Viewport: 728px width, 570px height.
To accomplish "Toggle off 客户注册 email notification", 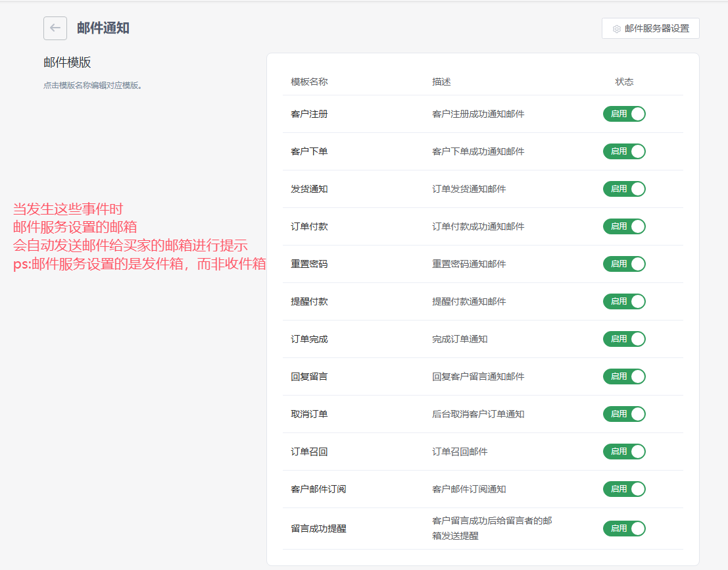I will [624, 114].
